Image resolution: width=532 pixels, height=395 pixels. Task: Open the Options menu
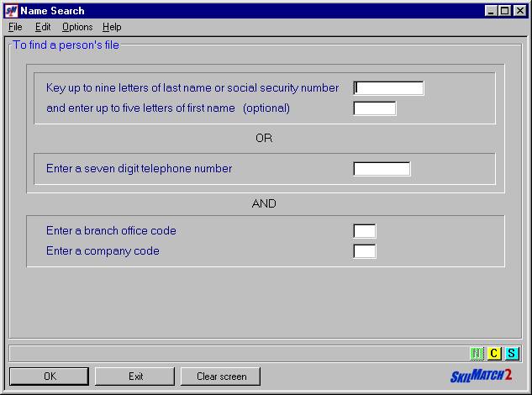coord(77,27)
